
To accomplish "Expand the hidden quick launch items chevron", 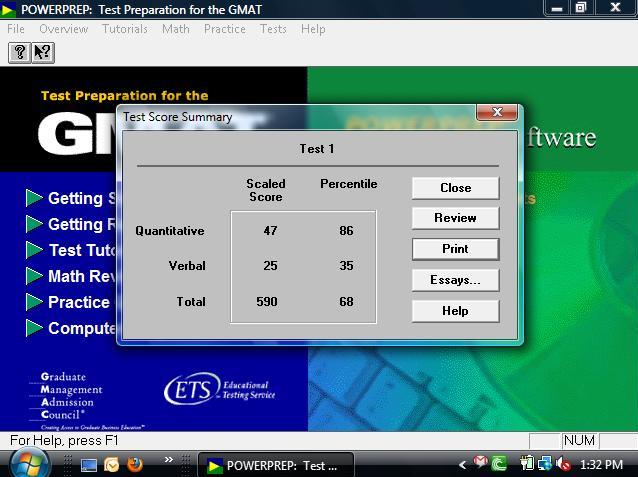I will (169, 461).
